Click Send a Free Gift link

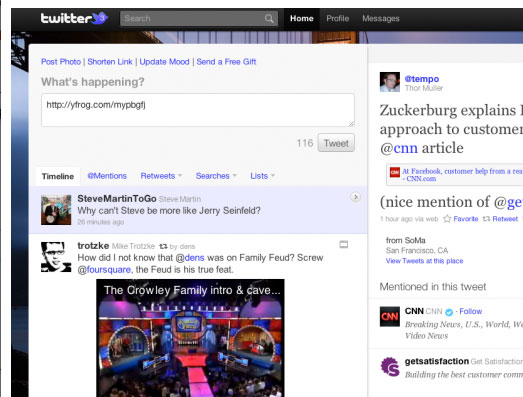click(226, 62)
